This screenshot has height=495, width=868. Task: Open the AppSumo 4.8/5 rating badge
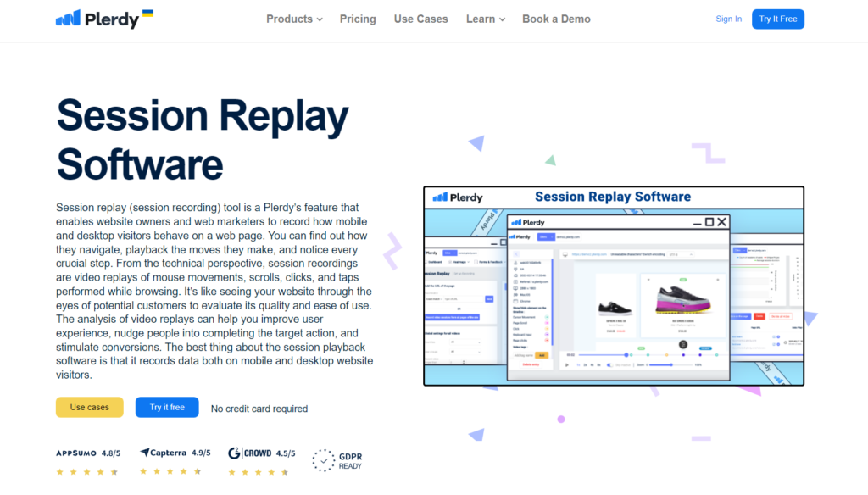[88, 462]
